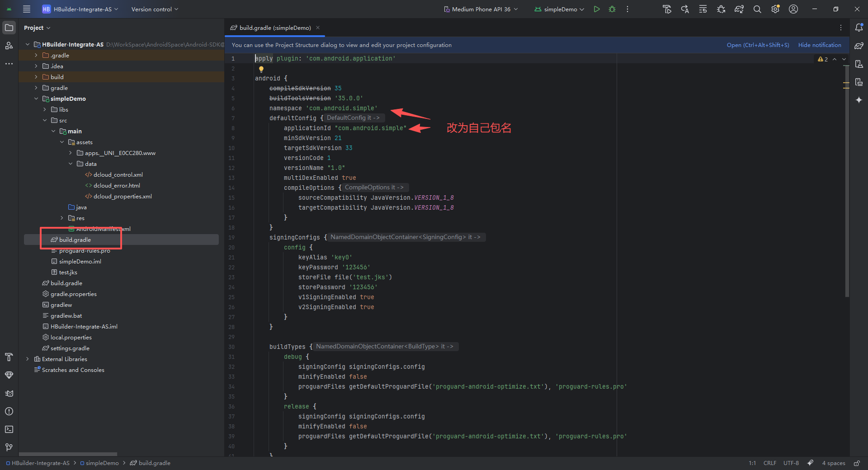
Task: Collapse the simpleDemo module
Action: (36, 99)
